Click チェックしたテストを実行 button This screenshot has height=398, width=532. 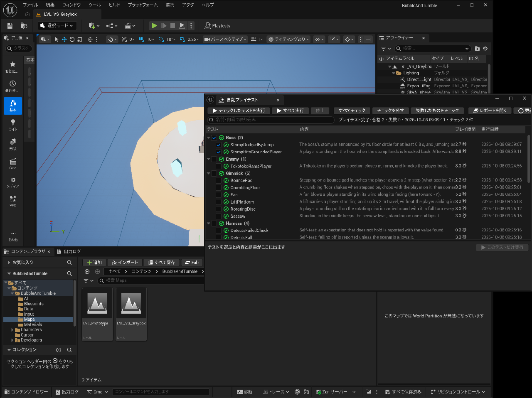point(239,111)
